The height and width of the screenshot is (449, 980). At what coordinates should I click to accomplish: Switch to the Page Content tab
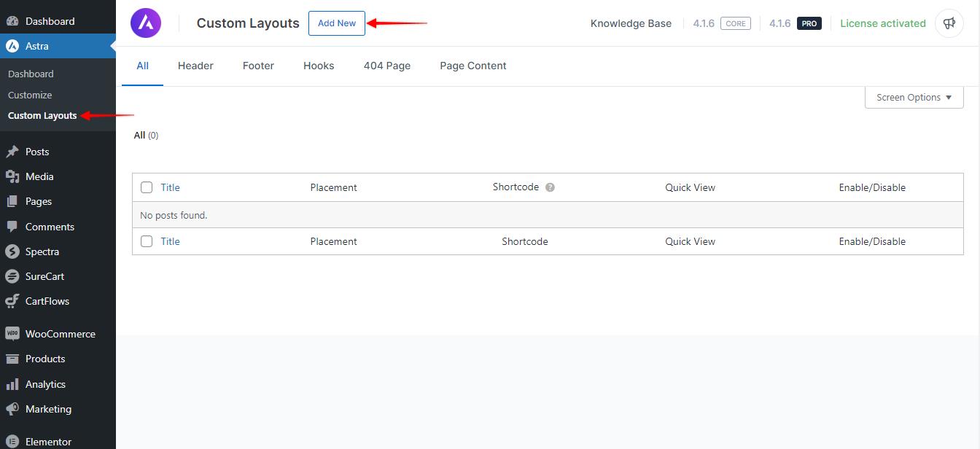(473, 66)
